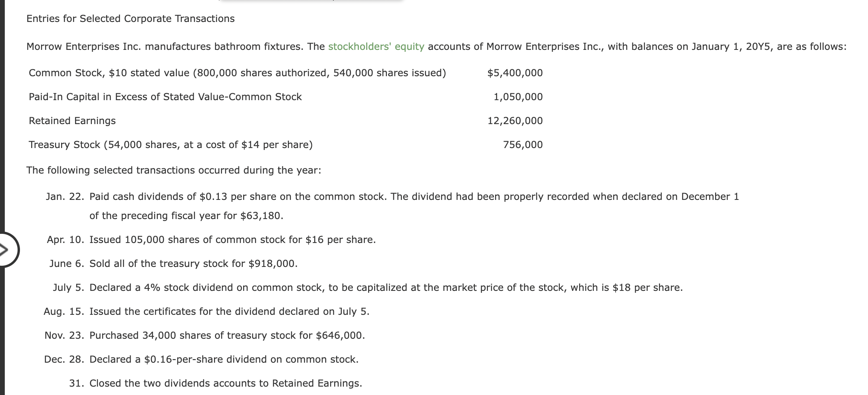Click the Treasury Stock 54,000 shares label

click(171, 145)
